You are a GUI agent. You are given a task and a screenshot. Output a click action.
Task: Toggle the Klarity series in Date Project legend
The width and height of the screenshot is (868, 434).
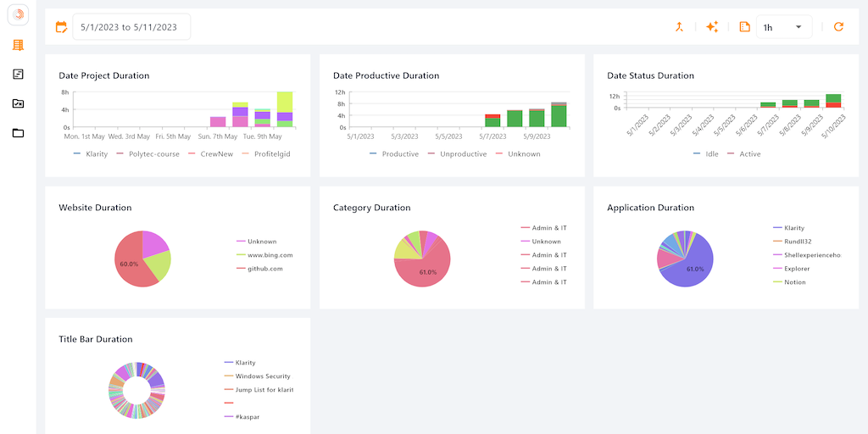click(x=91, y=154)
